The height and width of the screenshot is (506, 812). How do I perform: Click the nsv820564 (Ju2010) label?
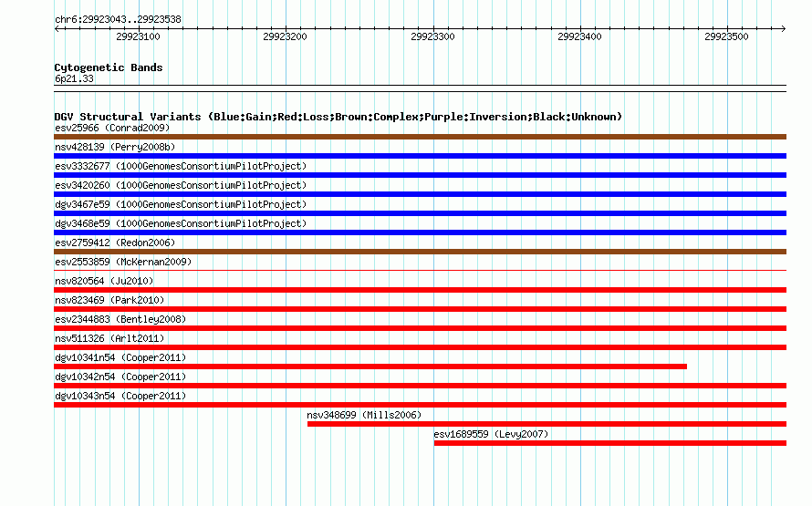104,281
